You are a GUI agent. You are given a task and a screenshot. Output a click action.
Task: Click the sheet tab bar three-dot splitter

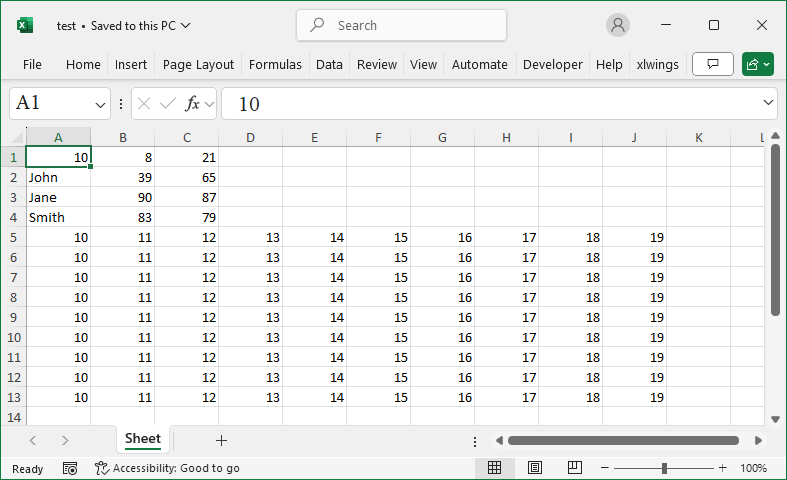pyautogui.click(x=475, y=441)
